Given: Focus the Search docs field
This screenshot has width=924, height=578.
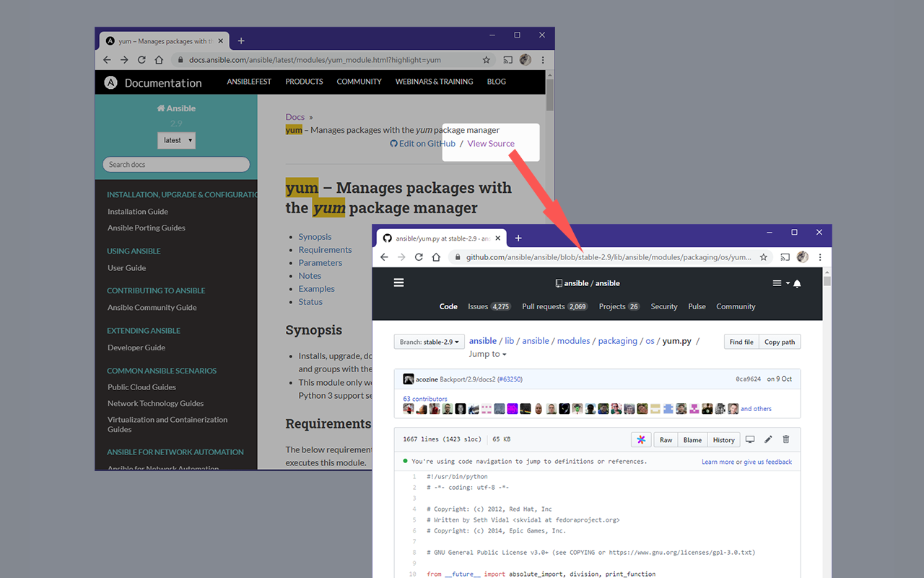Looking at the screenshot, I should click(176, 164).
